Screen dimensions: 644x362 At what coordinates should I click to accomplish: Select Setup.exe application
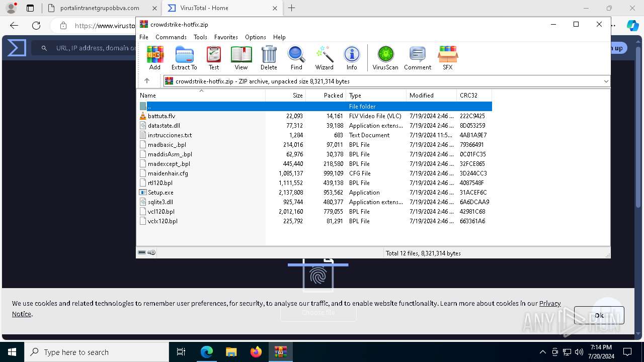[314, 193]
